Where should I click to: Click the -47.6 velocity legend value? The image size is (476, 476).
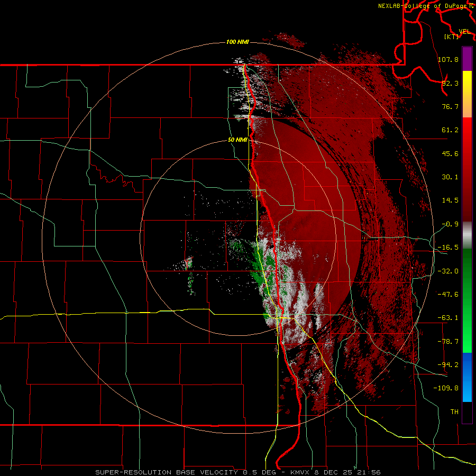448,295
